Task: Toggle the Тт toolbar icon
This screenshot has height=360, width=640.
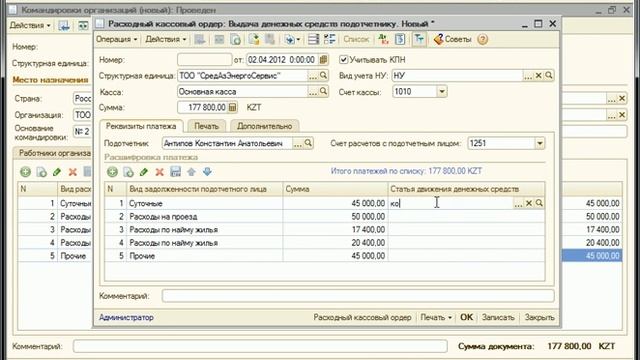Action: [419, 39]
